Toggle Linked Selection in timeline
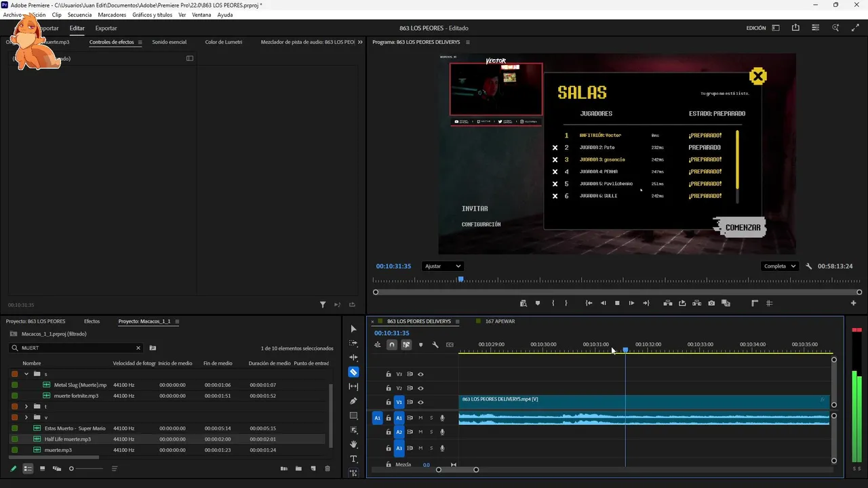 pos(406,345)
